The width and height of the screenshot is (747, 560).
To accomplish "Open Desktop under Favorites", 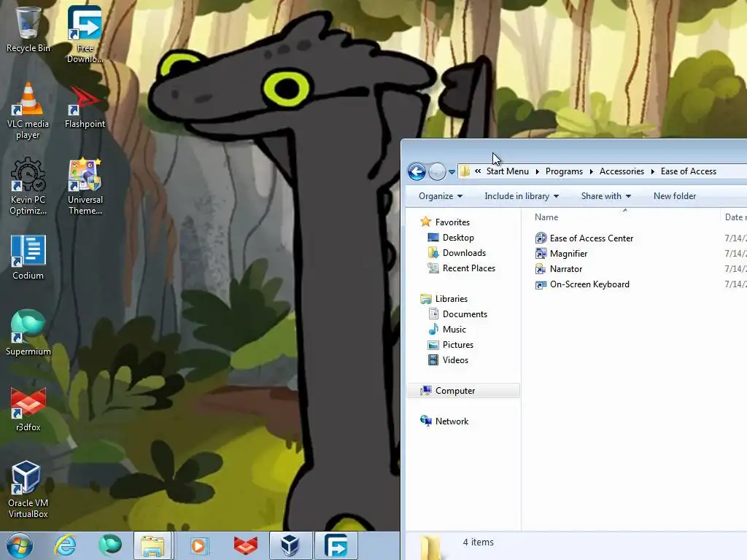I will point(451,237).
